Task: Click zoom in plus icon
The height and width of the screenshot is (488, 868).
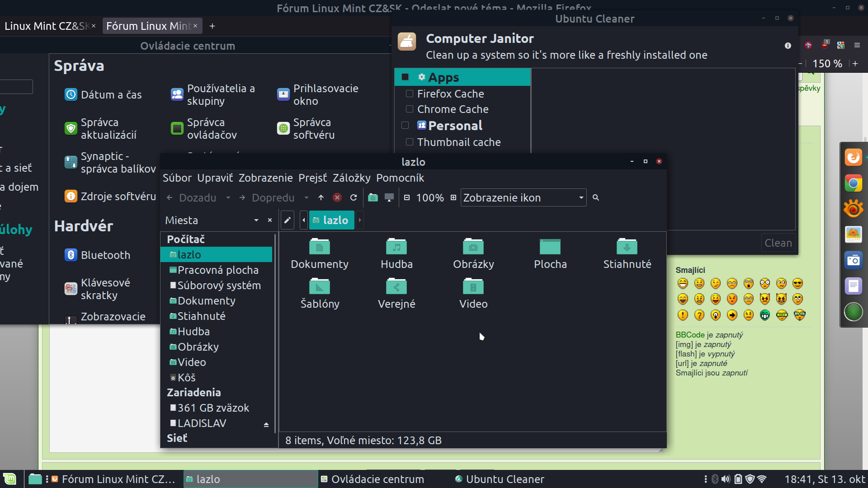Action: tap(453, 197)
